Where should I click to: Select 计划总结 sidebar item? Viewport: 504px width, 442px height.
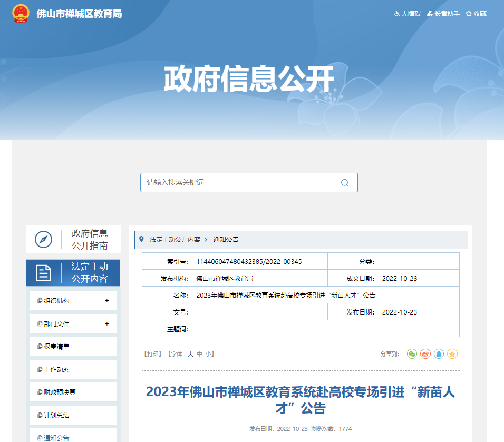click(56, 416)
